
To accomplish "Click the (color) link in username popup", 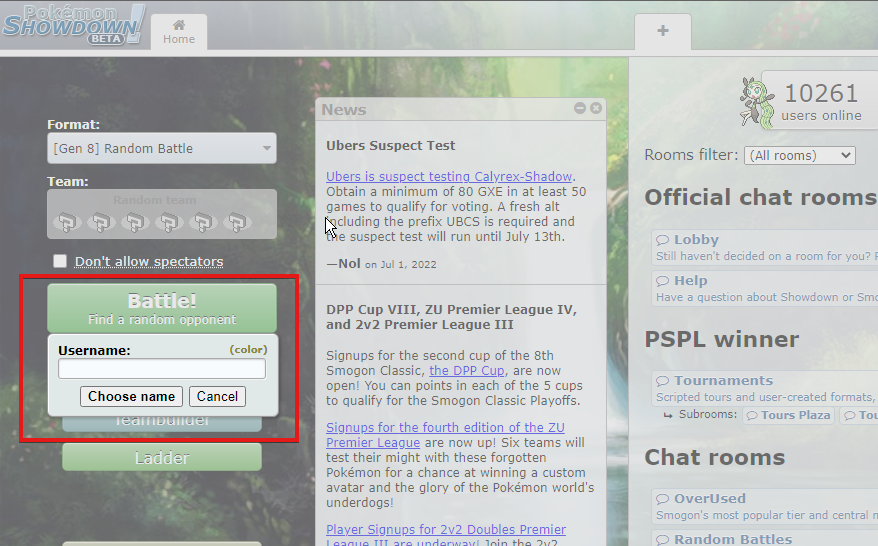I will point(248,349).
